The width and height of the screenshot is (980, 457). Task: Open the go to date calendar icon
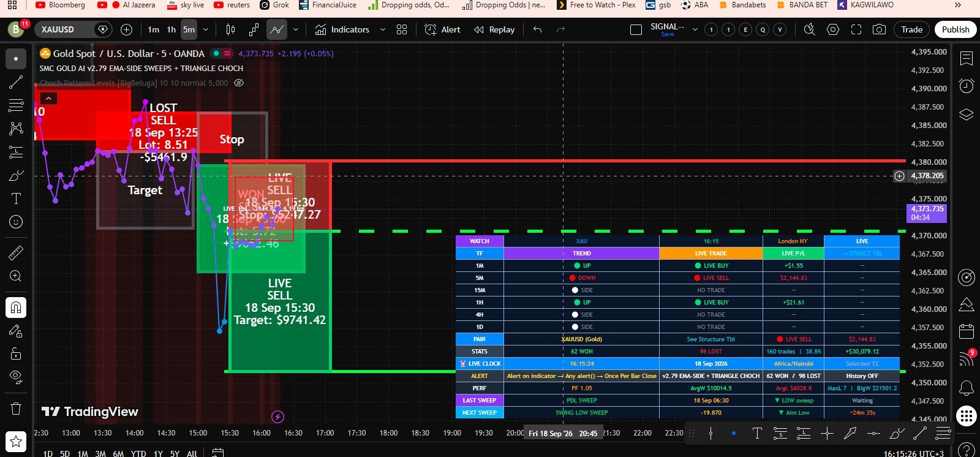217,453
